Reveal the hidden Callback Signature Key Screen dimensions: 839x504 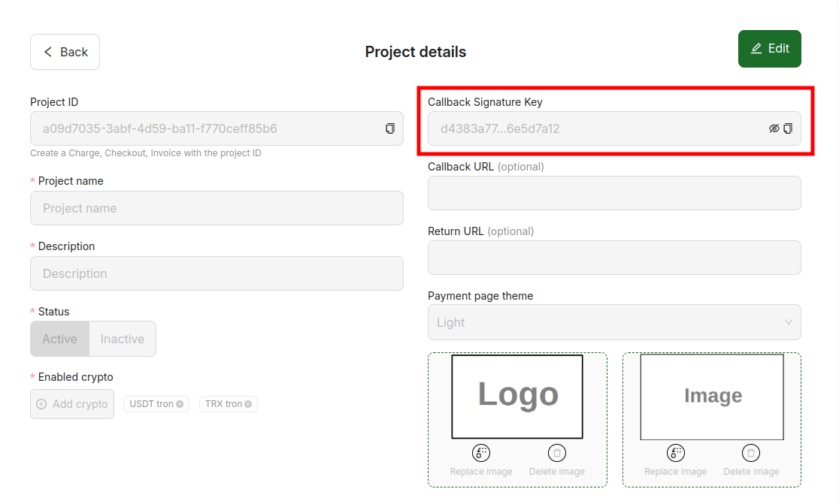[x=774, y=128]
